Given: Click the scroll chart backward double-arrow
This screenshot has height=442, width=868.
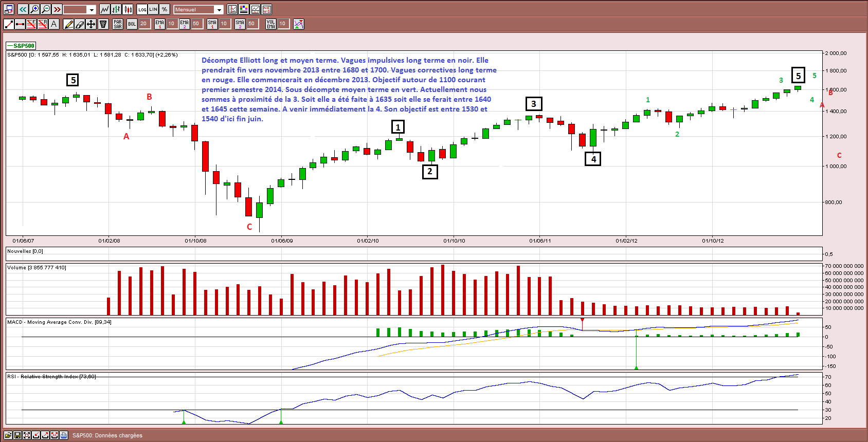Looking at the screenshot, I should (x=23, y=9).
